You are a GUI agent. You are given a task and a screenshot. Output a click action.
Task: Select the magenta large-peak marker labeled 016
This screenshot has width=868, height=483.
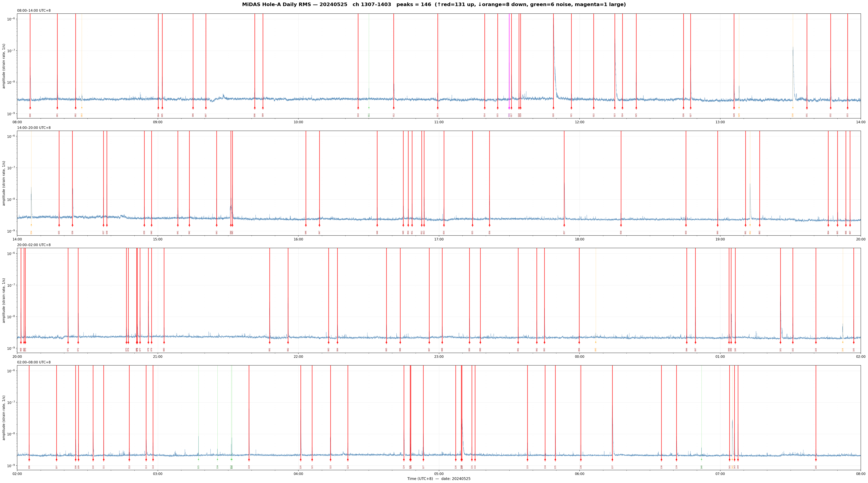509,108
